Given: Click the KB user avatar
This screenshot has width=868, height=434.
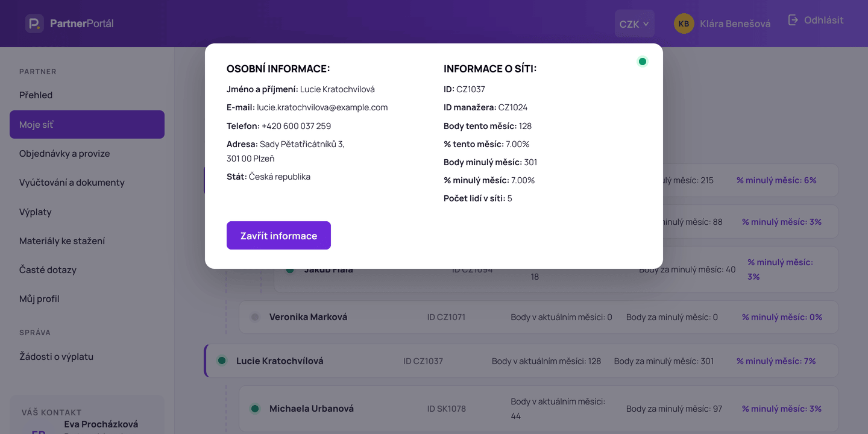Looking at the screenshot, I should click(684, 24).
